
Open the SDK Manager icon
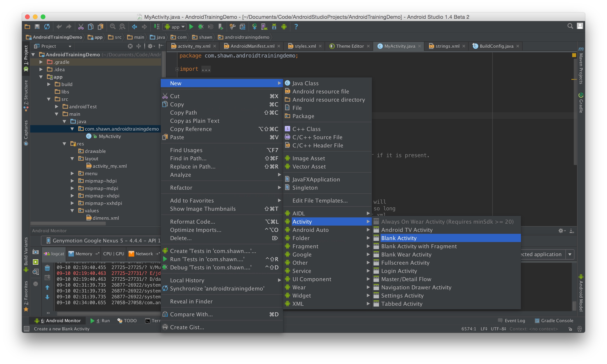274,27
